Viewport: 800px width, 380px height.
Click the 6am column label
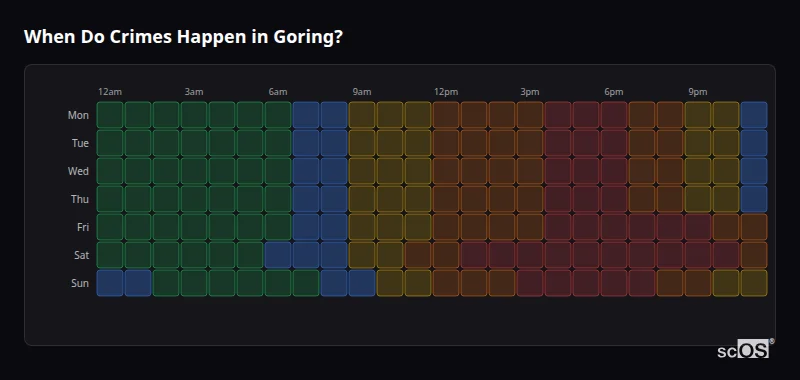[x=278, y=92]
